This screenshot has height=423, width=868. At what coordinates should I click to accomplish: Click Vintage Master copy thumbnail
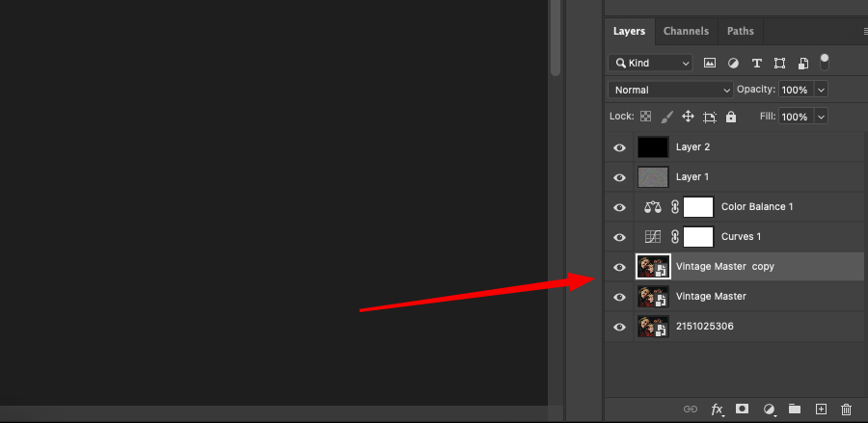(x=653, y=267)
